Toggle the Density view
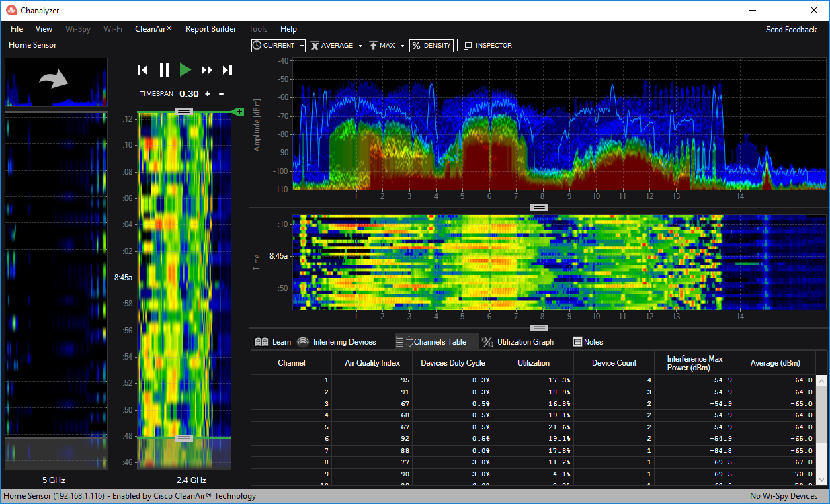The height and width of the screenshot is (504, 830). pos(431,46)
